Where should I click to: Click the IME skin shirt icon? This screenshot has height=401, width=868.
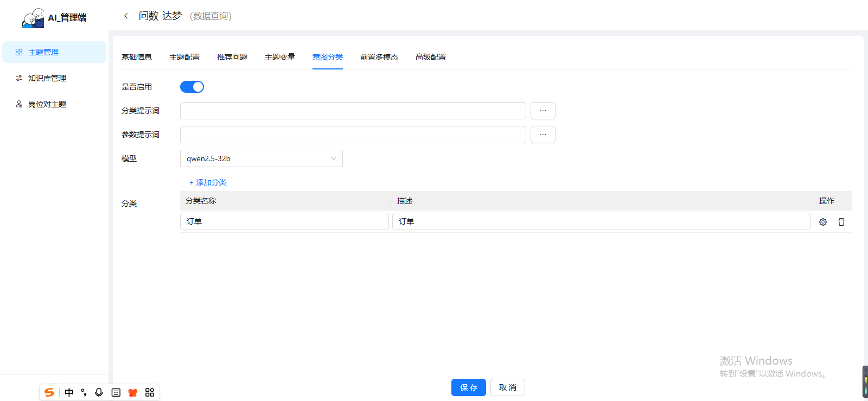pos(133,392)
